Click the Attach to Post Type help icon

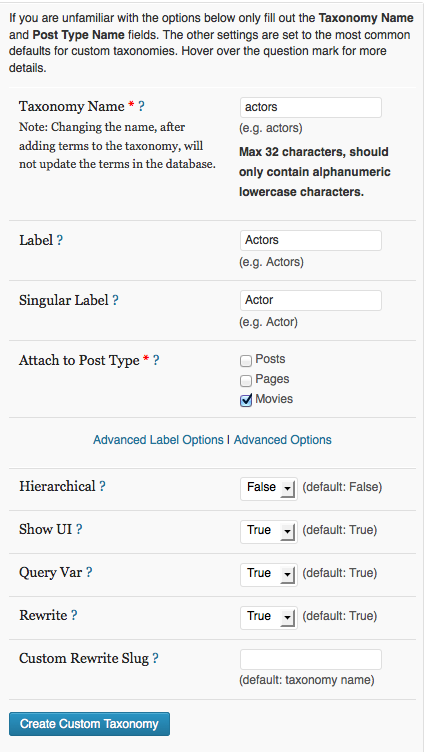click(156, 360)
